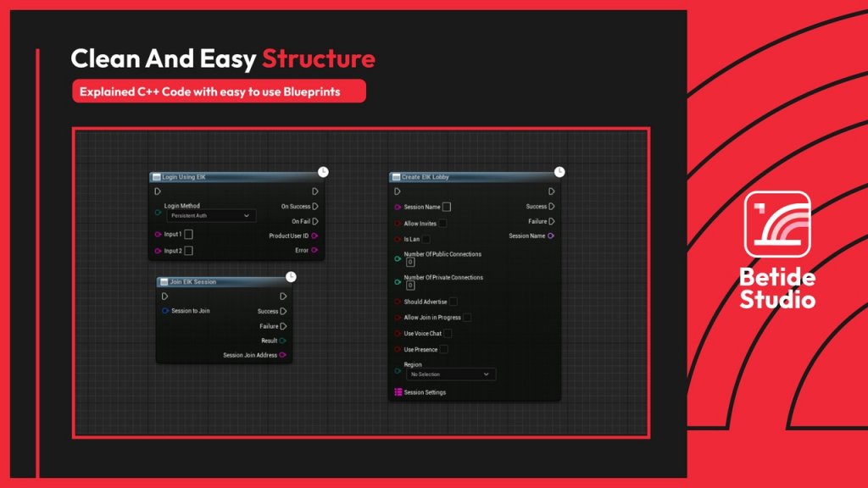Click the Create EIK Lobby Failure exec pin
This screenshot has height=488, width=868.
[551, 221]
